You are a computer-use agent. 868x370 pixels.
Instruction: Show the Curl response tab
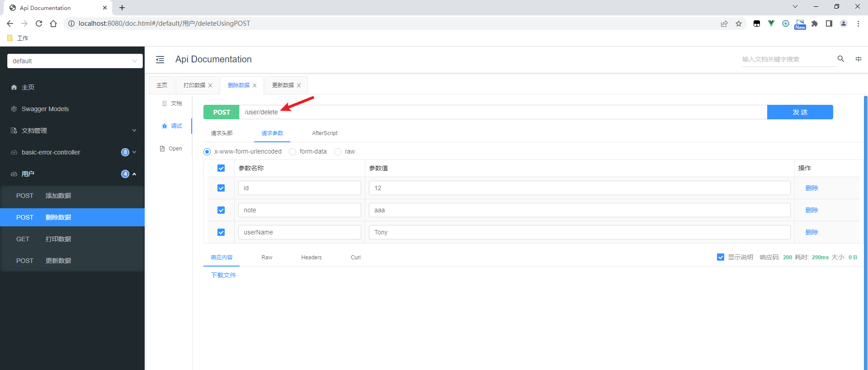(356, 258)
